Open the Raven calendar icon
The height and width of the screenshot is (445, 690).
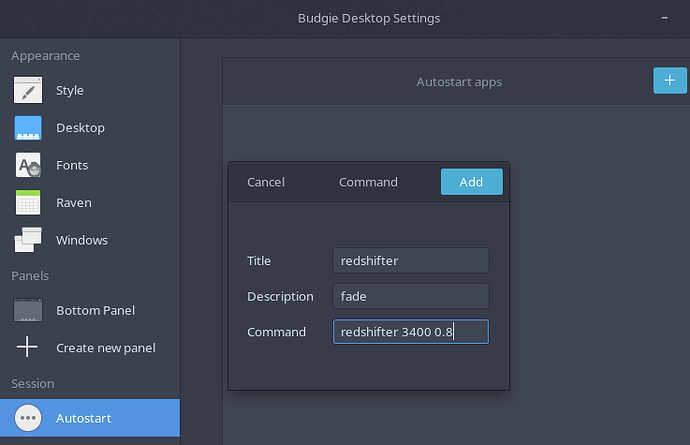pos(28,202)
